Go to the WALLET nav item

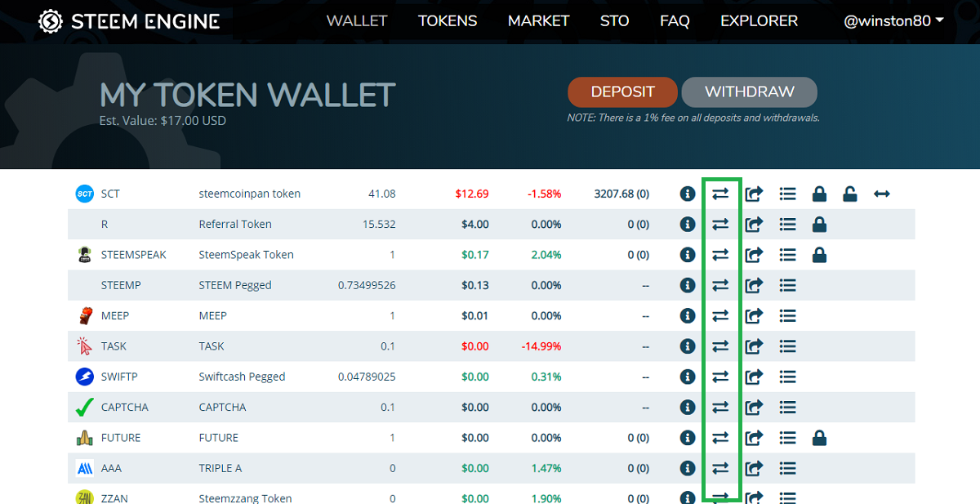357,21
